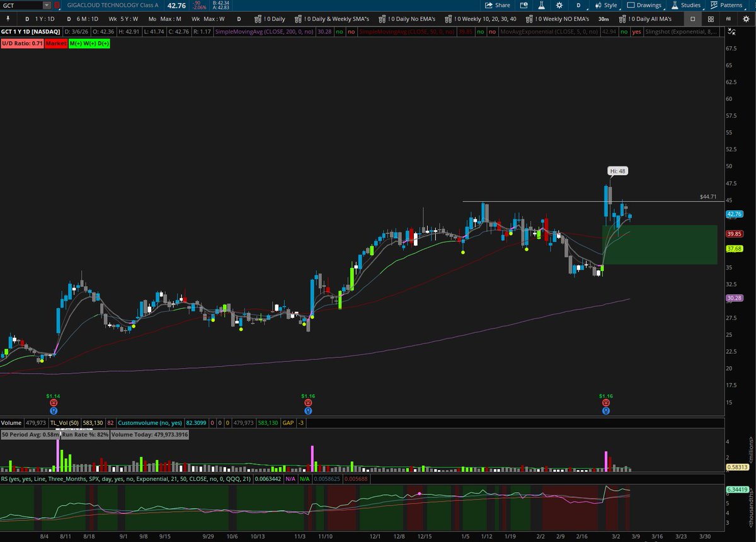This screenshot has height=542, width=756.
Task: Load '! 0 Weekly 10, 20, 30, 40' study set
Action: coord(480,19)
